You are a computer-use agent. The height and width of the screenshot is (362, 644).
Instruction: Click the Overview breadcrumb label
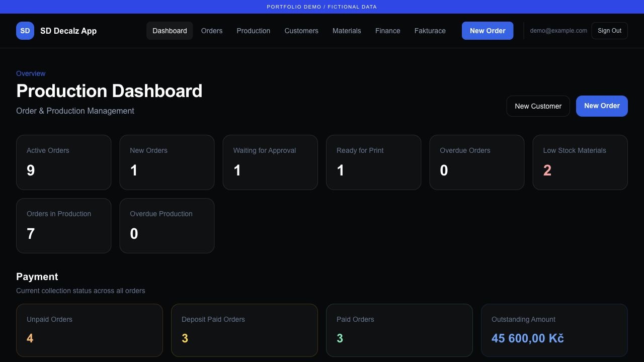[x=31, y=73]
